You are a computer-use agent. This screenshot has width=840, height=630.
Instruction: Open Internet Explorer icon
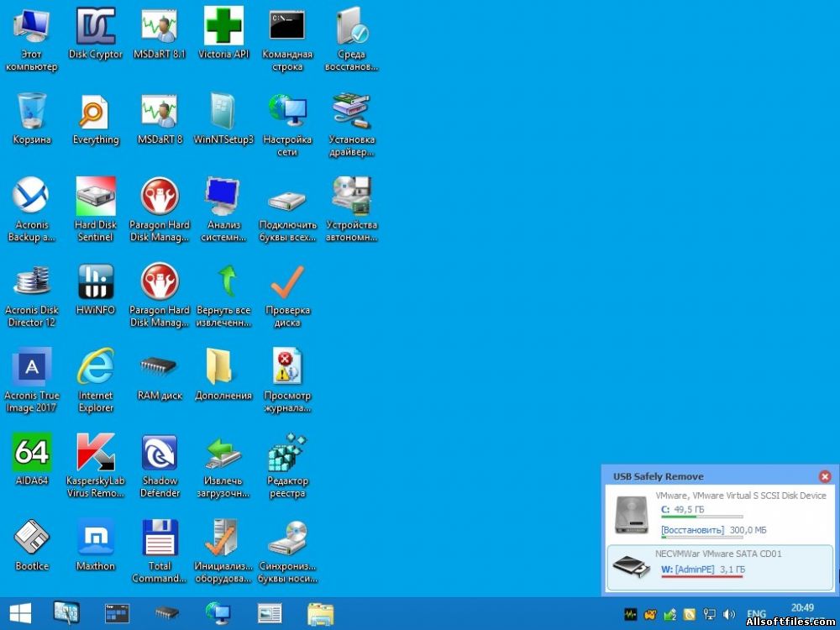96,380
